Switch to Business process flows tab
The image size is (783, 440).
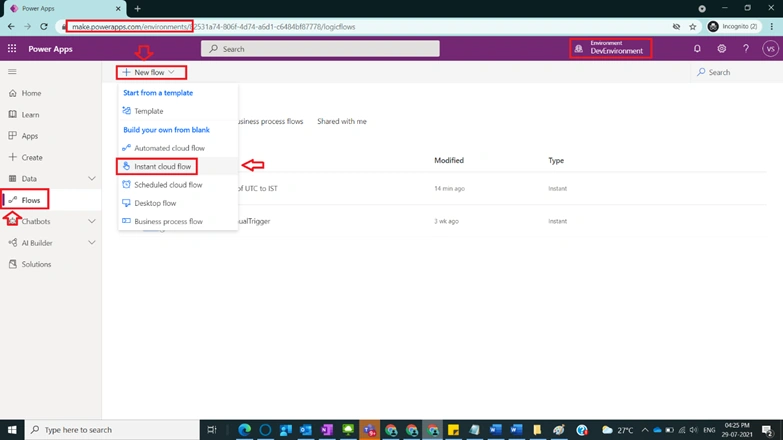point(270,121)
